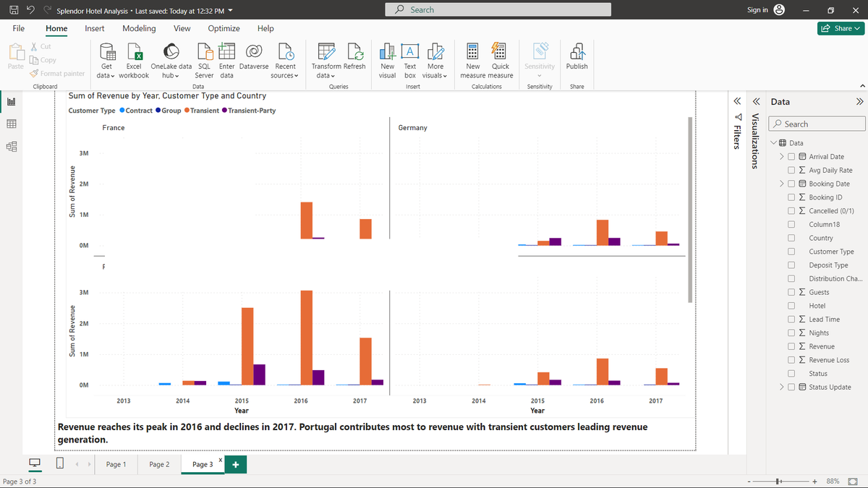This screenshot has height=488, width=868.
Task: Check the Cancelled (0/1) field
Action: [792, 211]
